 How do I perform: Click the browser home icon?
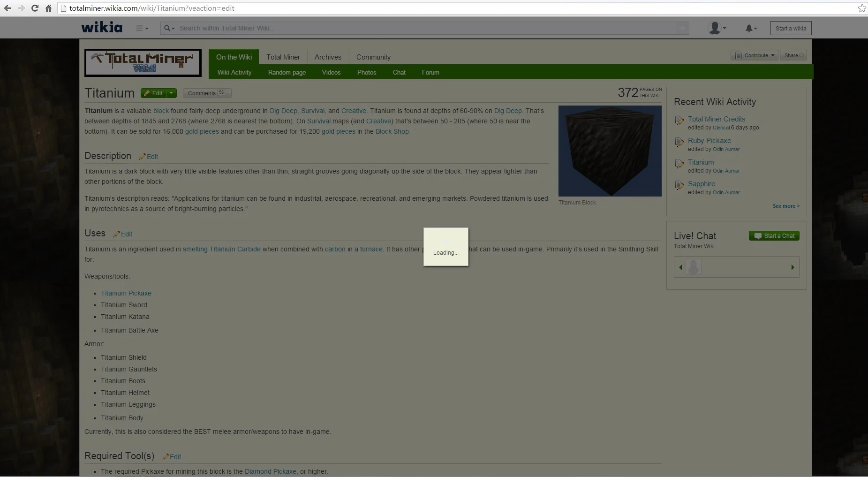[48, 8]
